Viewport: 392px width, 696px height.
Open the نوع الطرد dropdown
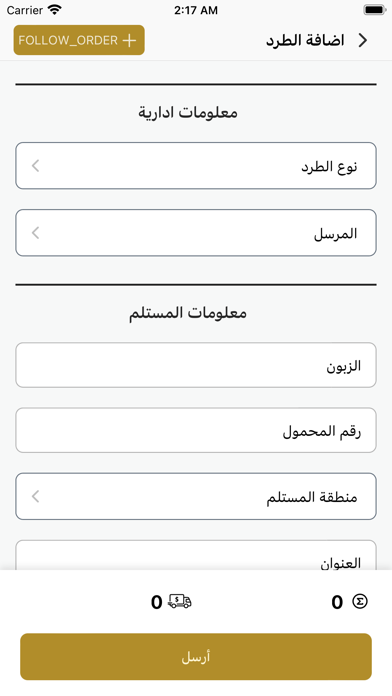[196, 166]
